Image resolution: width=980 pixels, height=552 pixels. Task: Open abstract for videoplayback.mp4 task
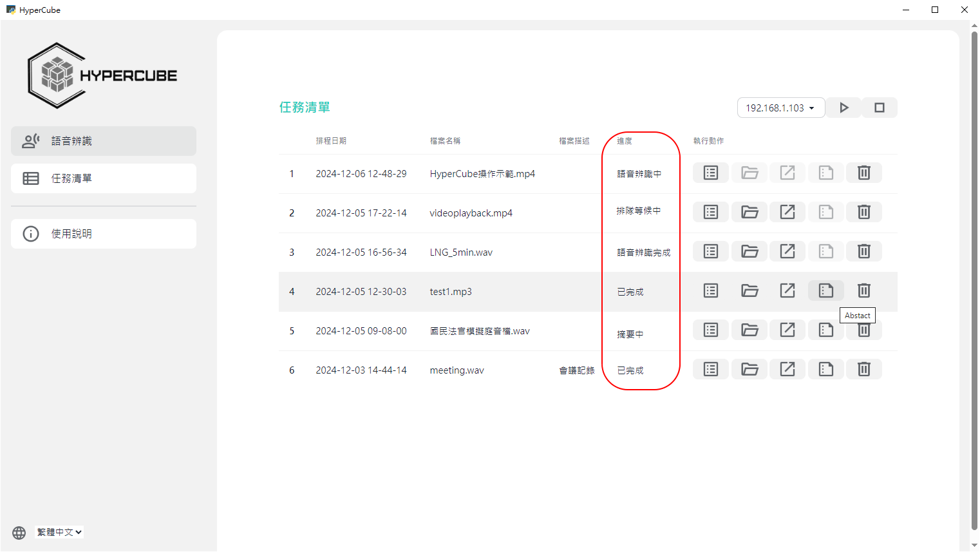tap(826, 212)
